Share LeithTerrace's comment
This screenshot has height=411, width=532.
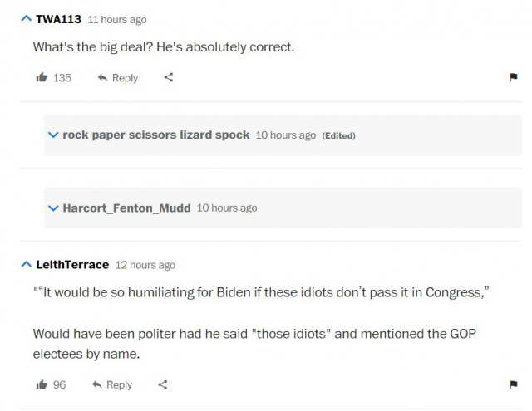(x=163, y=385)
